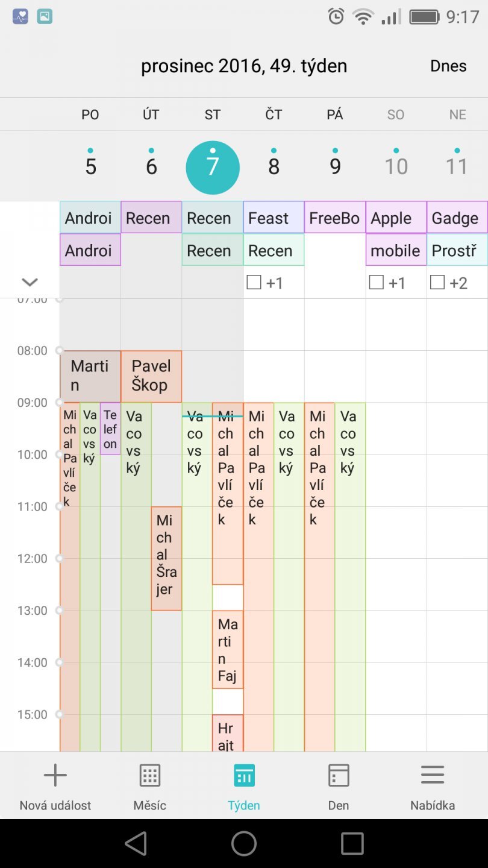Tap the Dnes today button
The width and height of the screenshot is (488, 868).
pyautogui.click(x=448, y=66)
